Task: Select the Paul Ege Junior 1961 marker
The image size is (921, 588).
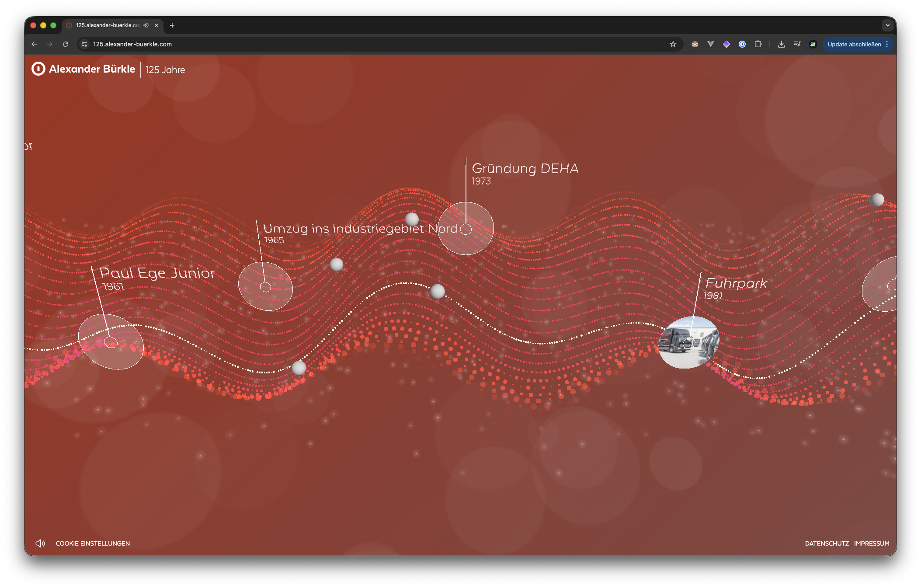Action: [111, 342]
